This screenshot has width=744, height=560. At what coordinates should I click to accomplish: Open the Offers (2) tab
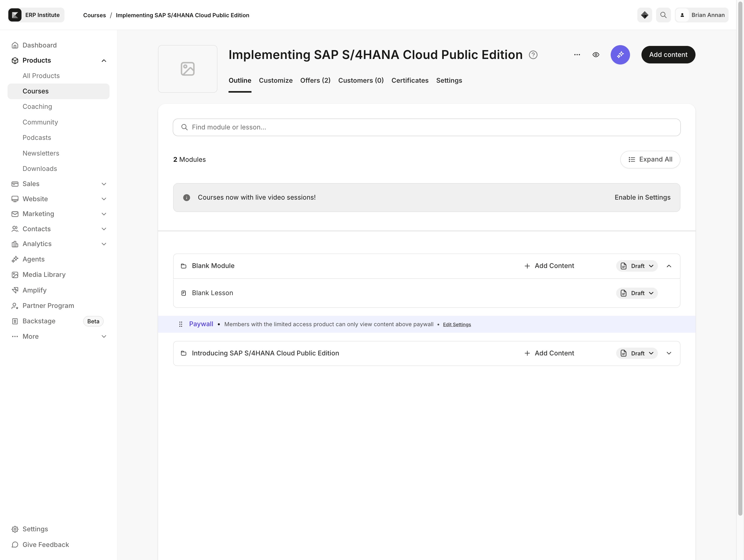315,81
